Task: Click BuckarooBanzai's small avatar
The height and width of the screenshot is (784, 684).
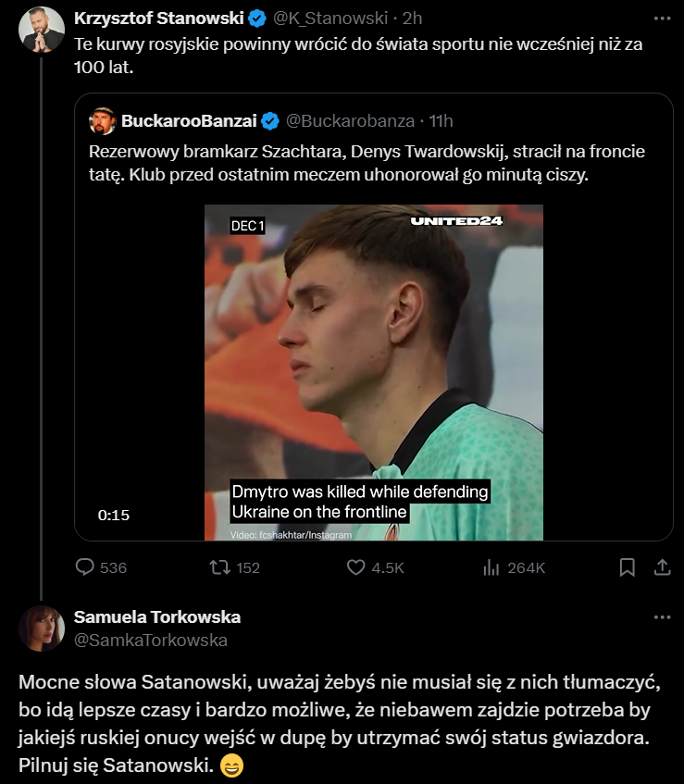Action: 102,120
